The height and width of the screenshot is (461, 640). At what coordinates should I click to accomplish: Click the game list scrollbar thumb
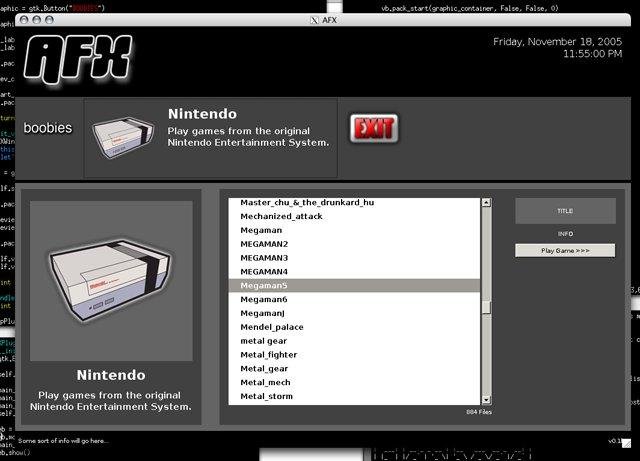(x=487, y=307)
